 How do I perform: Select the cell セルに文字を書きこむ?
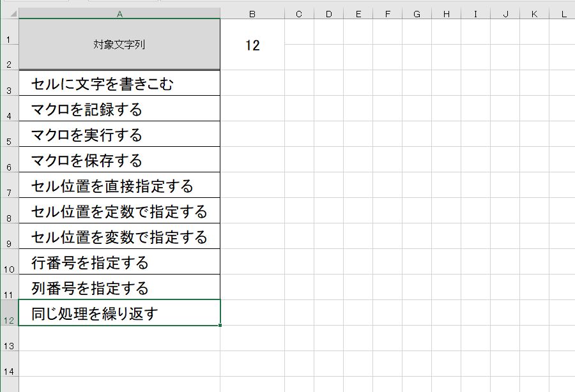119,83
